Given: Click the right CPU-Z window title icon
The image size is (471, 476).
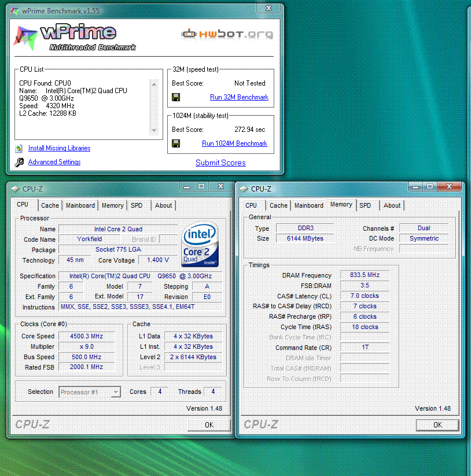Looking at the screenshot, I should click(244, 189).
